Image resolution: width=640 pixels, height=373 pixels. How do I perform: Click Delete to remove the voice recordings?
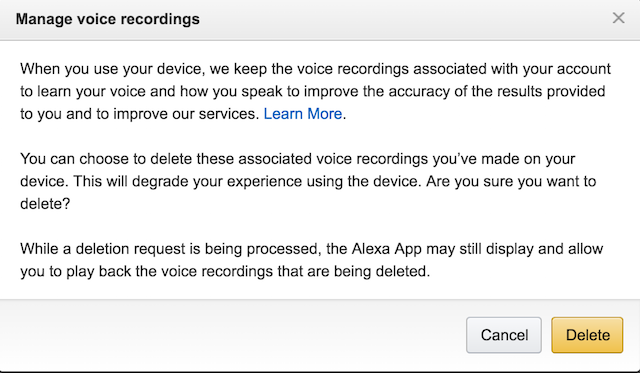click(587, 335)
